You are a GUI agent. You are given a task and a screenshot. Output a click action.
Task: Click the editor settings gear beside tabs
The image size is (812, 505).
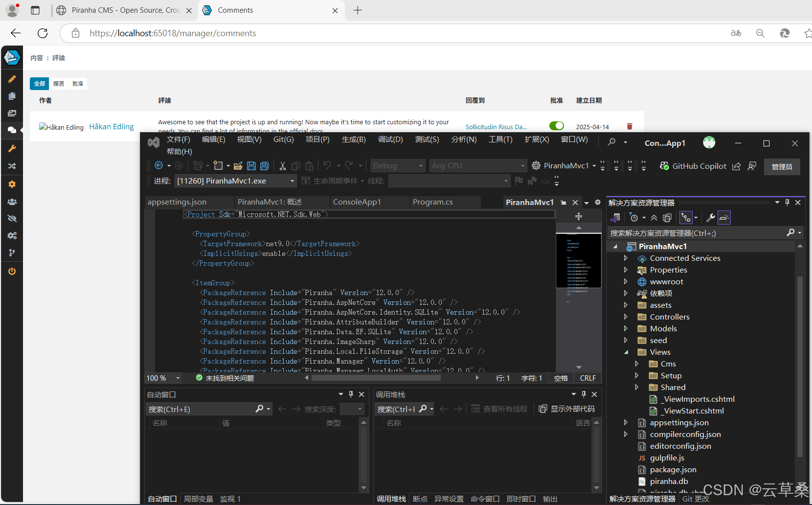tap(598, 202)
